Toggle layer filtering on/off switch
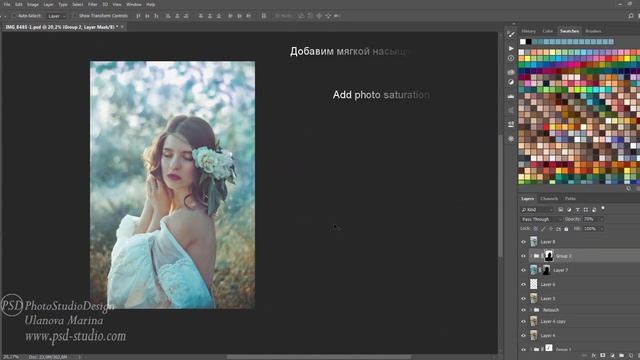Image resolution: width=640 pixels, height=360 pixels. pyautogui.click(x=603, y=209)
